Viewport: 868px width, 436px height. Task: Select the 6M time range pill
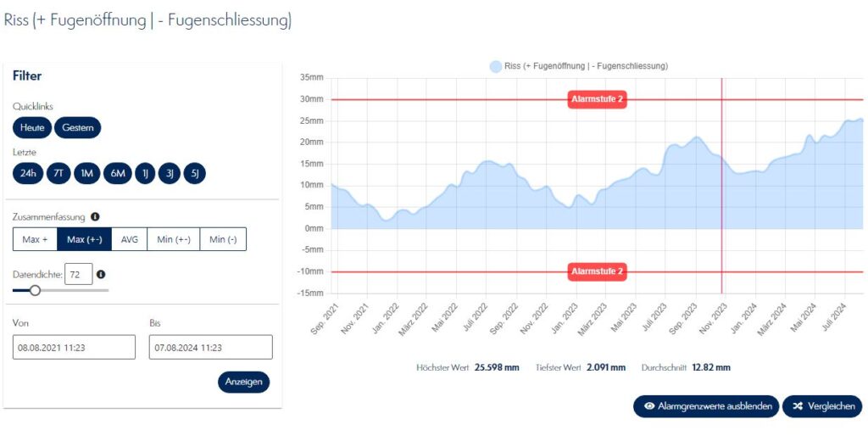(117, 173)
